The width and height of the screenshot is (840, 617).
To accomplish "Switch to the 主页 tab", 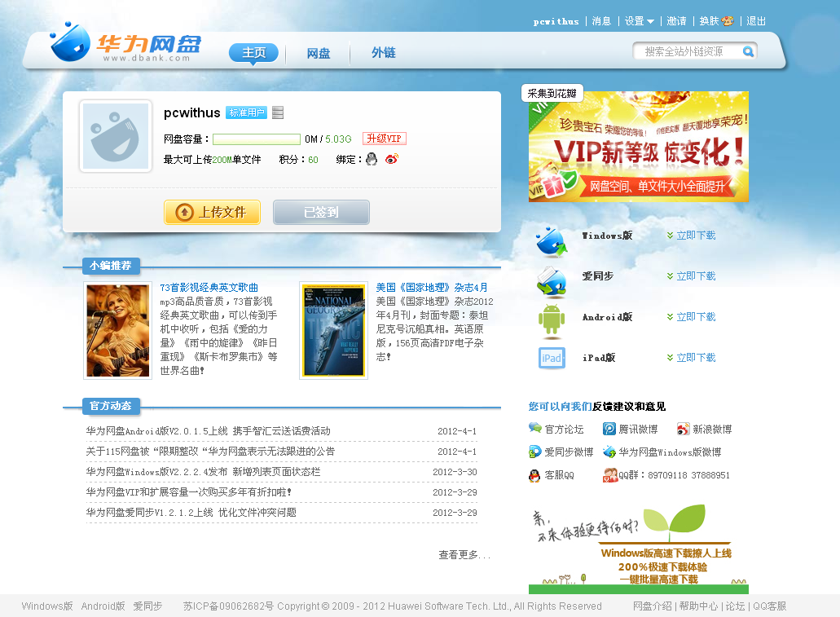I will pos(254,52).
